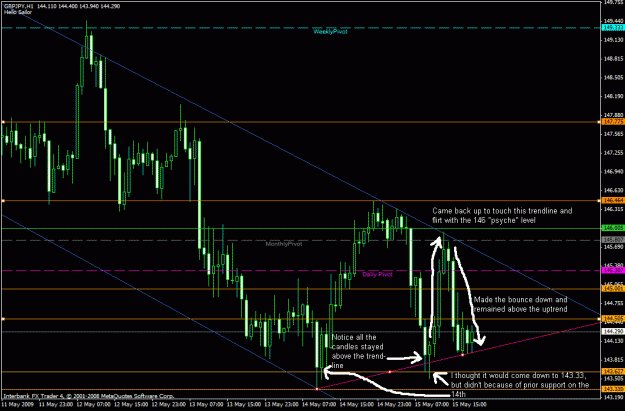Click the 147.255 price scale value
The height and width of the screenshot is (411, 625).
[x=613, y=153]
